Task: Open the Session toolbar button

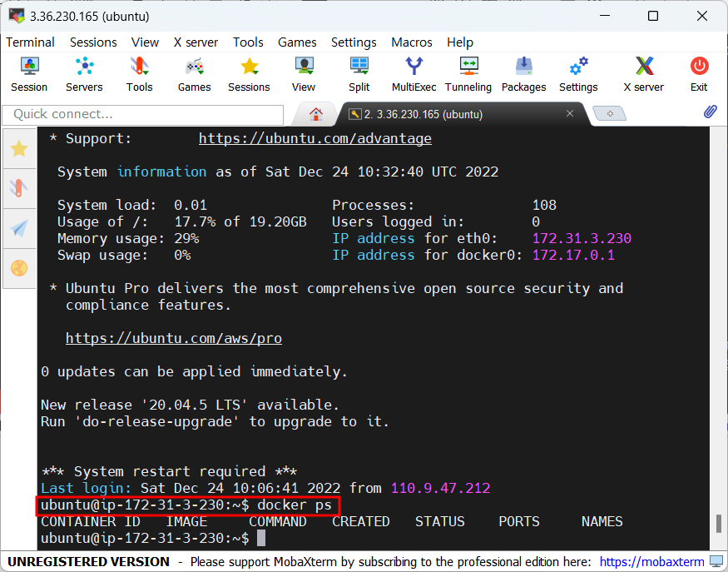Action: coord(29,74)
